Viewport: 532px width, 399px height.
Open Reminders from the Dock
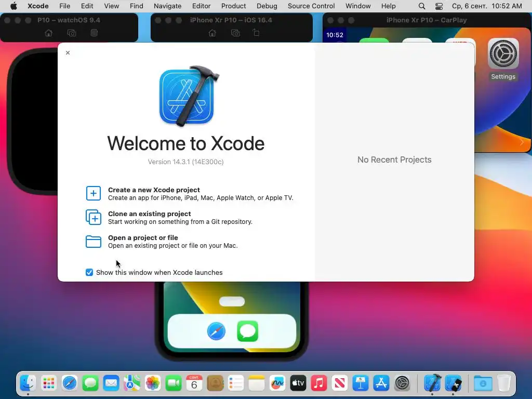click(236, 383)
